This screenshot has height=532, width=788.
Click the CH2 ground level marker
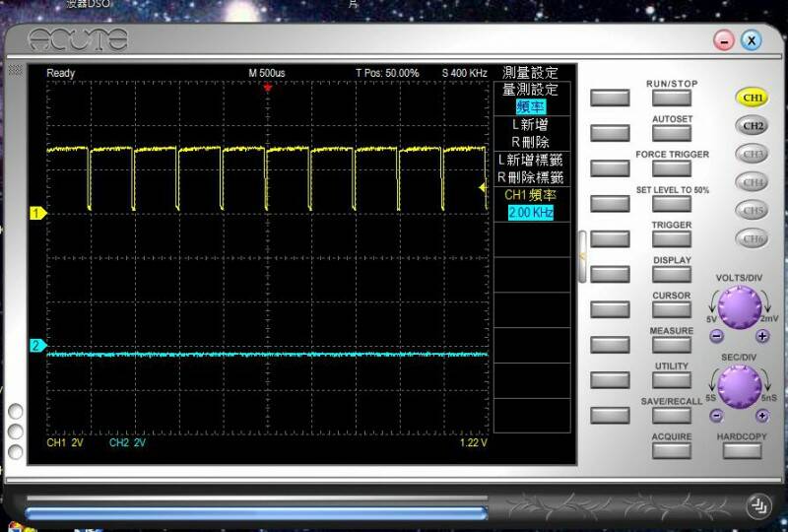coord(37,346)
